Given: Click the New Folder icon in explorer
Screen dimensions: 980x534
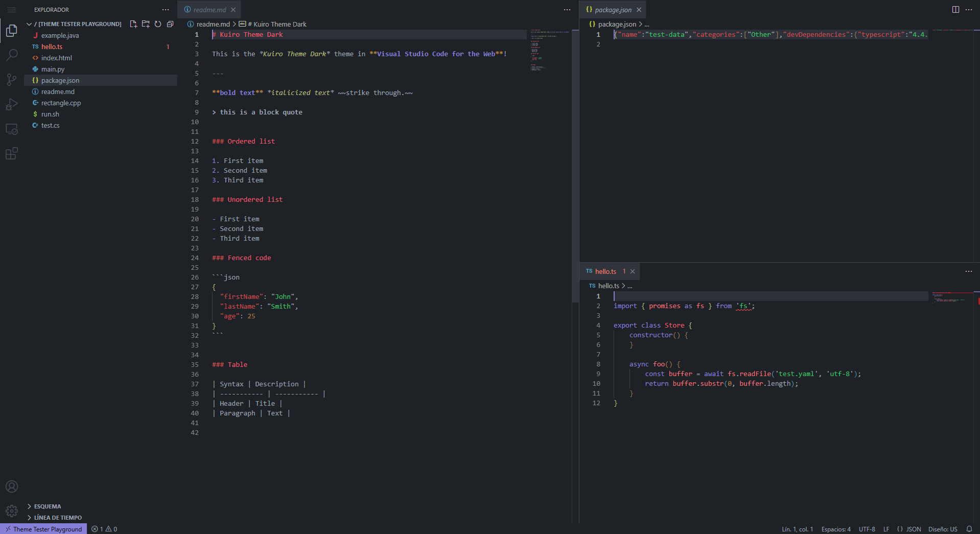Looking at the screenshot, I should 146,24.
